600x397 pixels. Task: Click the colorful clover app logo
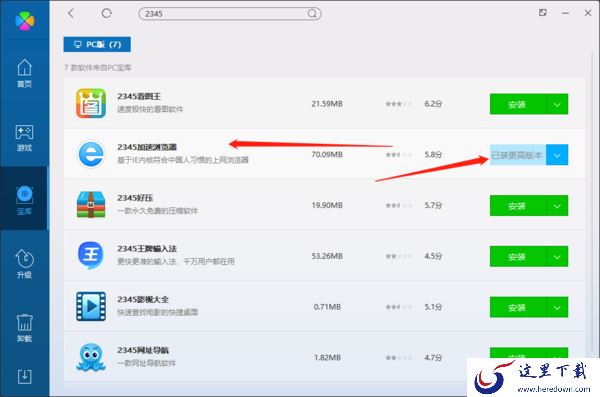point(24,21)
